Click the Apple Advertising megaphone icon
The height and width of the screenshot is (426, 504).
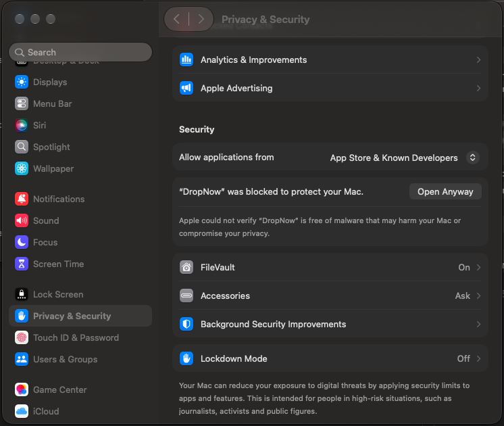[186, 88]
